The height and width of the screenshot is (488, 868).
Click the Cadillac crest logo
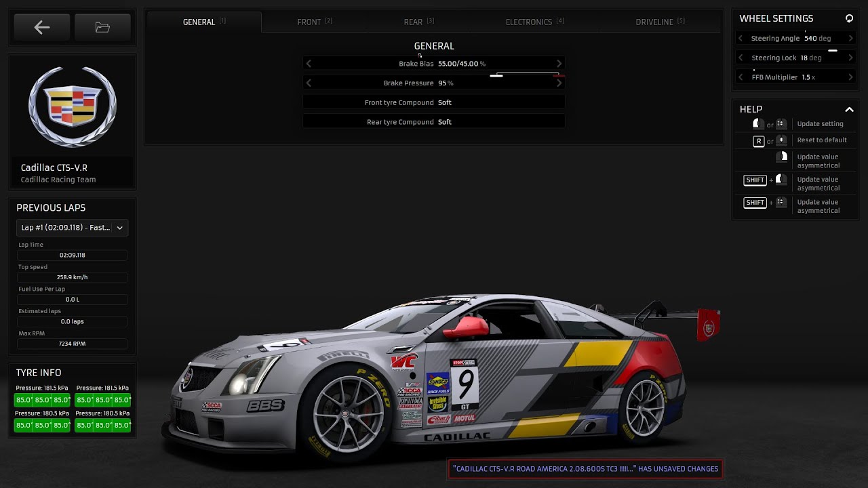click(72, 106)
